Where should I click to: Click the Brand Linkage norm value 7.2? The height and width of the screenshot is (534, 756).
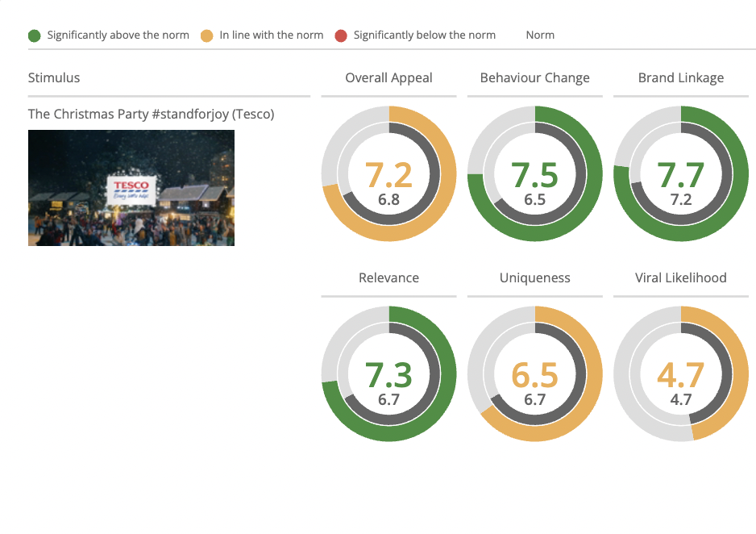point(681,200)
